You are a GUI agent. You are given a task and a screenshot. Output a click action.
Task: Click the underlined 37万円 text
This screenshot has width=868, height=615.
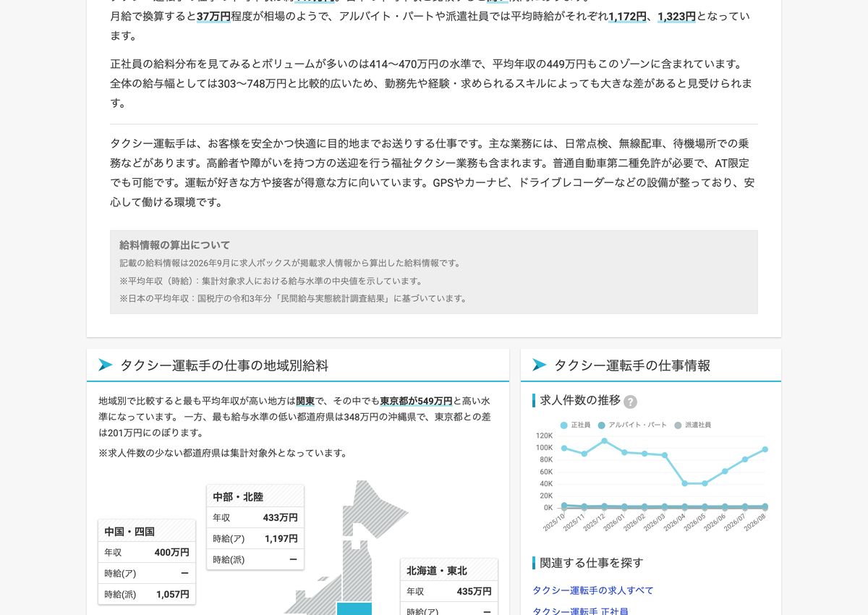pyautogui.click(x=213, y=16)
